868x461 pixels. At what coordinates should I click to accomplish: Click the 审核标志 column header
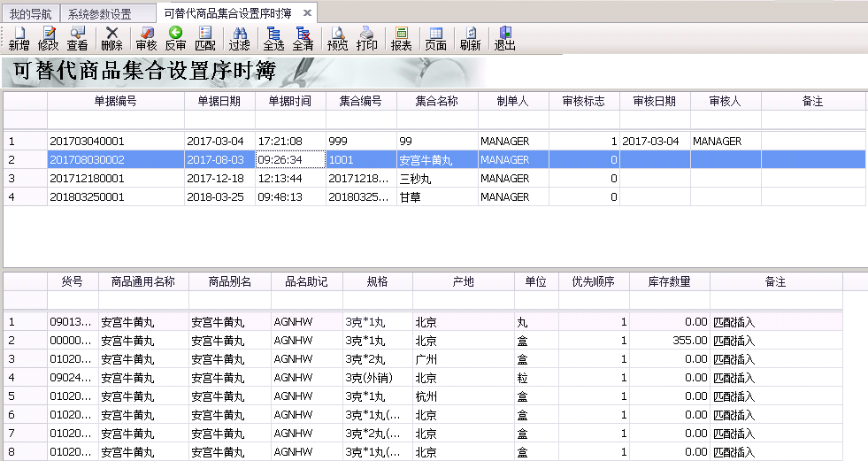coord(584,101)
